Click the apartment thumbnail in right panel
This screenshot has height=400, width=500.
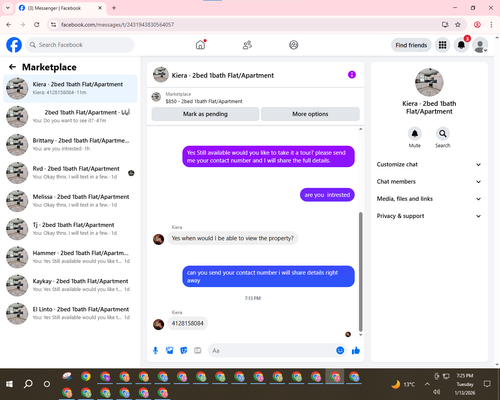[429, 82]
